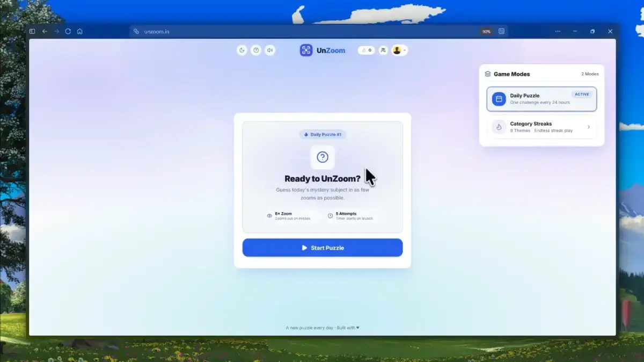Click the flame icon in Category Streaks
This screenshot has height=362, width=644.
499,127
